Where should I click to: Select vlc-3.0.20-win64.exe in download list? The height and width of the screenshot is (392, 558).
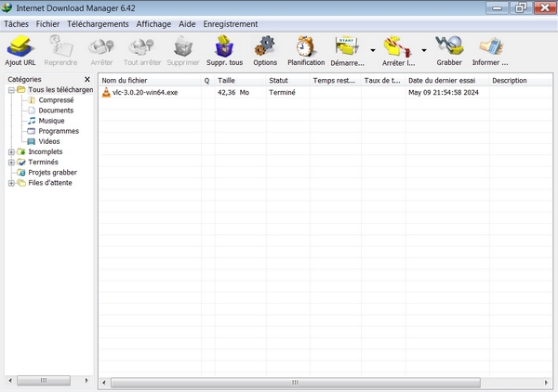click(147, 93)
